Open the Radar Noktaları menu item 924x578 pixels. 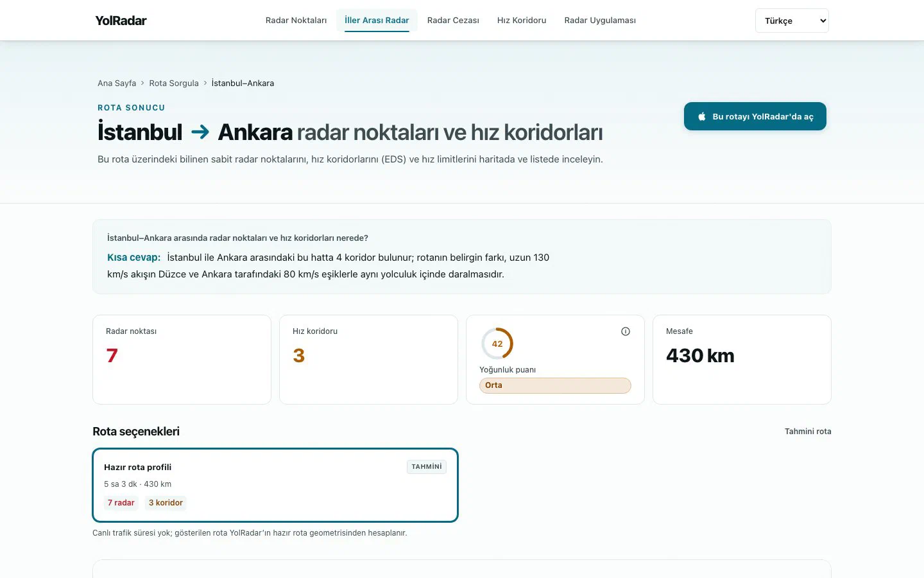click(x=296, y=21)
